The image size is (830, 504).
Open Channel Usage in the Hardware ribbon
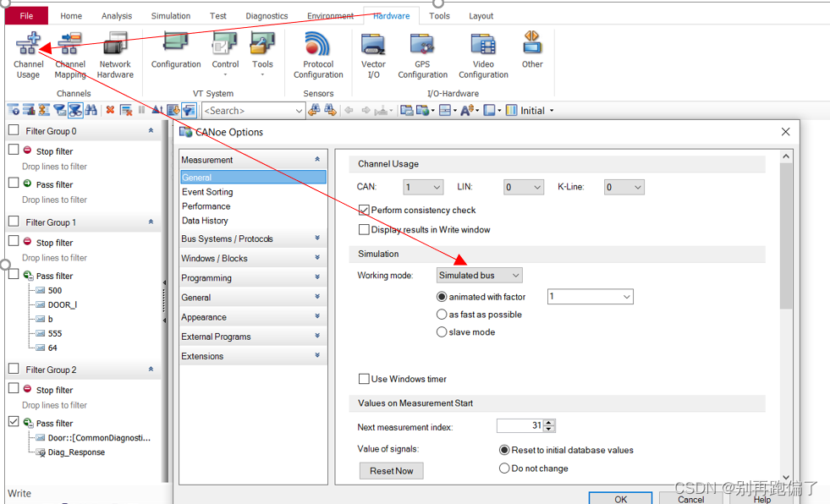28,56
